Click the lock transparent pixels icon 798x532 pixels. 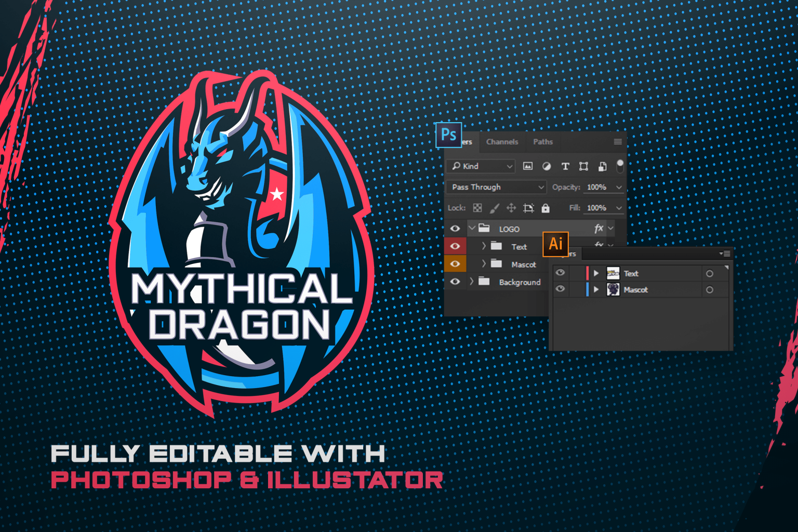[x=477, y=208]
